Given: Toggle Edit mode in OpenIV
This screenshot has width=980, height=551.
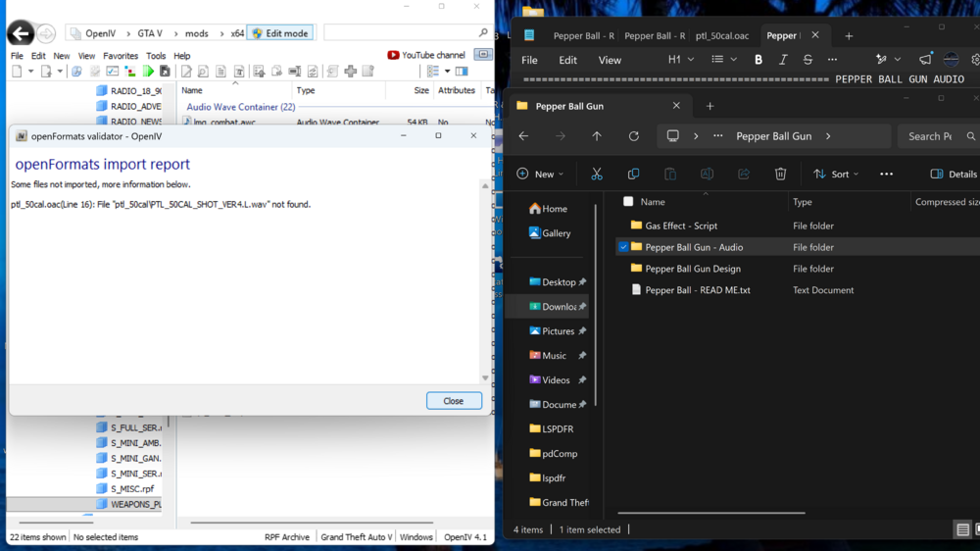Looking at the screenshot, I should [x=280, y=33].
